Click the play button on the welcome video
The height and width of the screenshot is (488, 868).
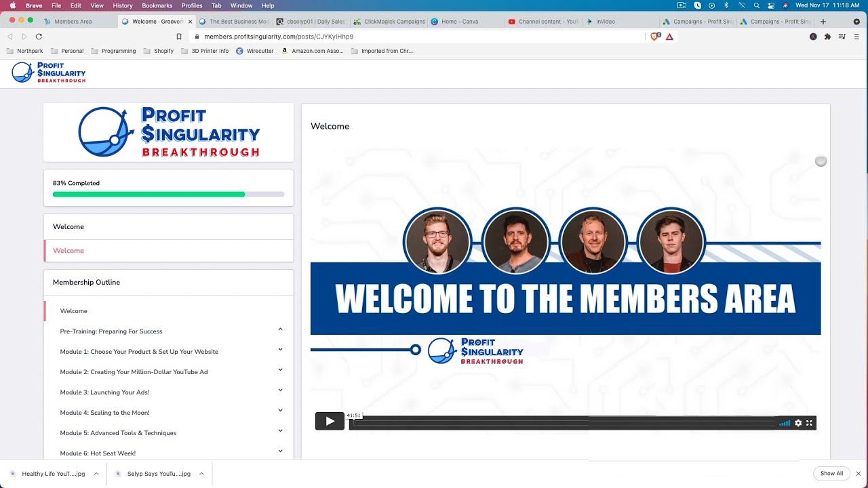point(330,421)
